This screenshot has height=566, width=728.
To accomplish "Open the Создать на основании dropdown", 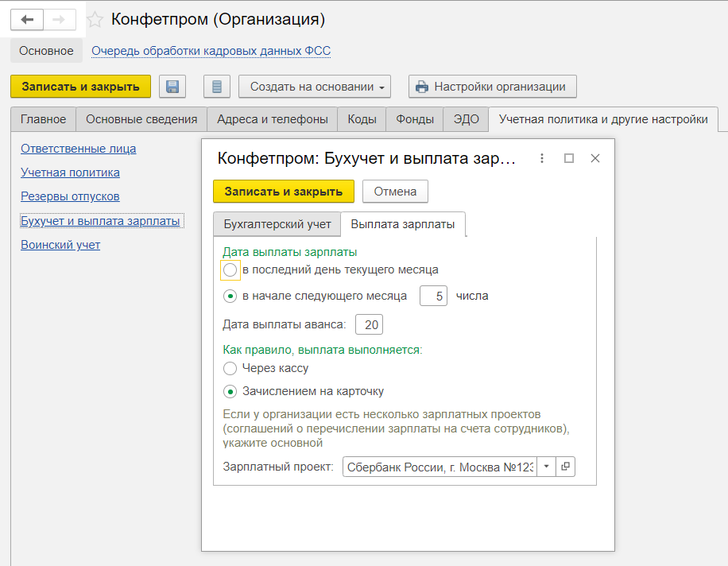I will 314,87.
